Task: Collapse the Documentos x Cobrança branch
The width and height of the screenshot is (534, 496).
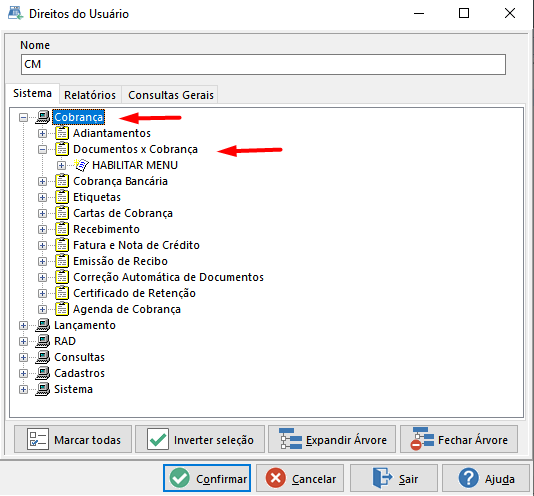Action: click(43, 150)
